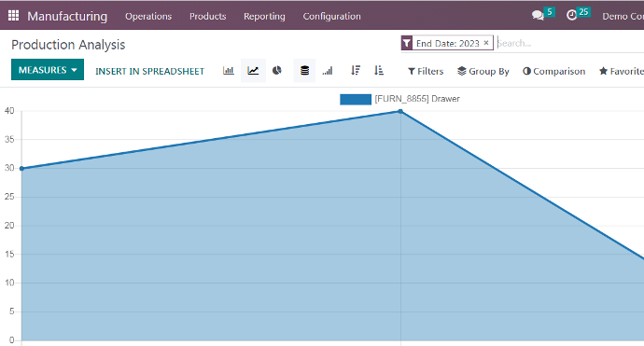Open the Comparison dropdown
This screenshot has width=644, height=346.
(x=554, y=72)
